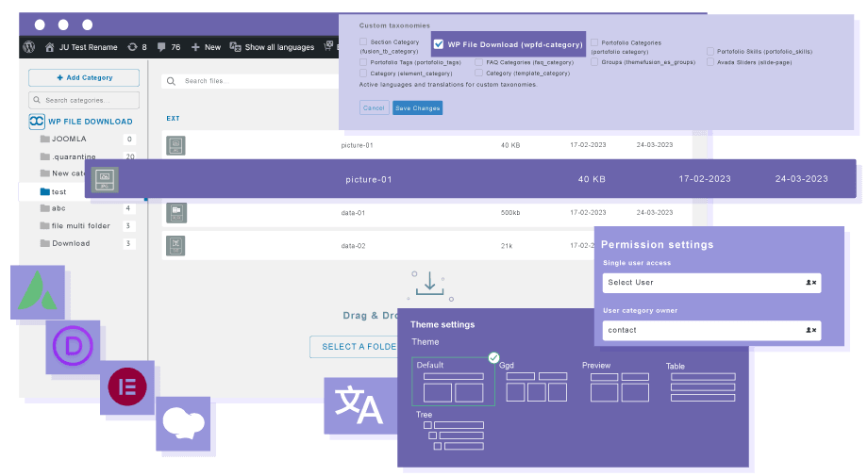
Task: Click the Save Changes button
Action: (417, 108)
